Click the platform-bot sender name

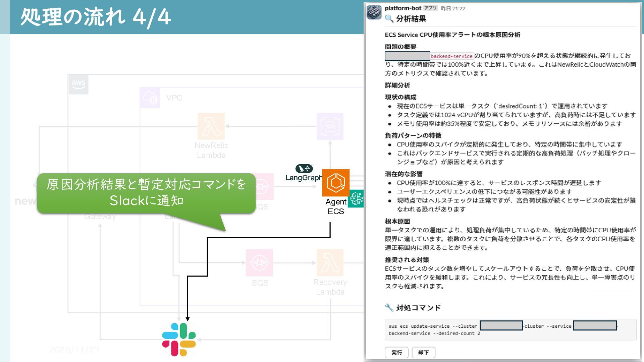click(x=403, y=8)
